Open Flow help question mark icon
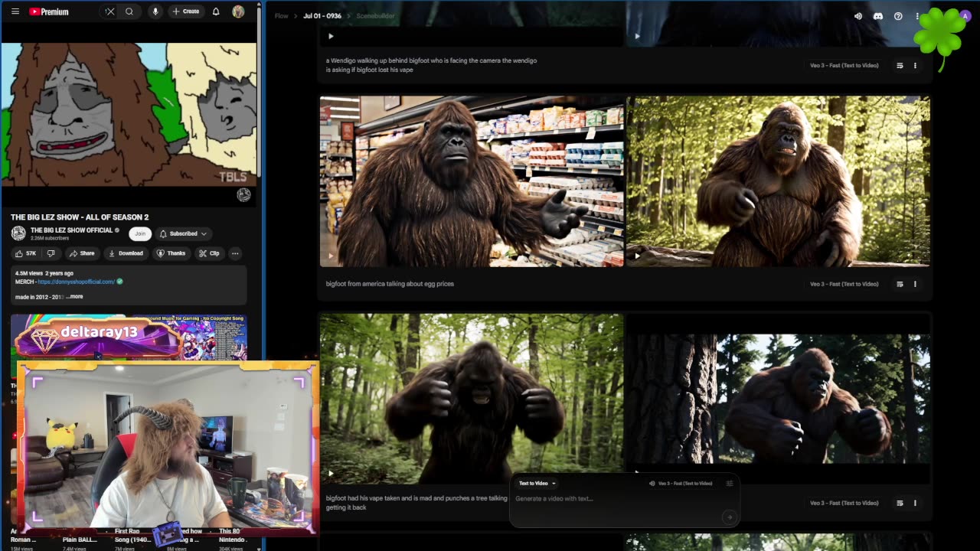The width and height of the screenshot is (980, 551). (898, 16)
